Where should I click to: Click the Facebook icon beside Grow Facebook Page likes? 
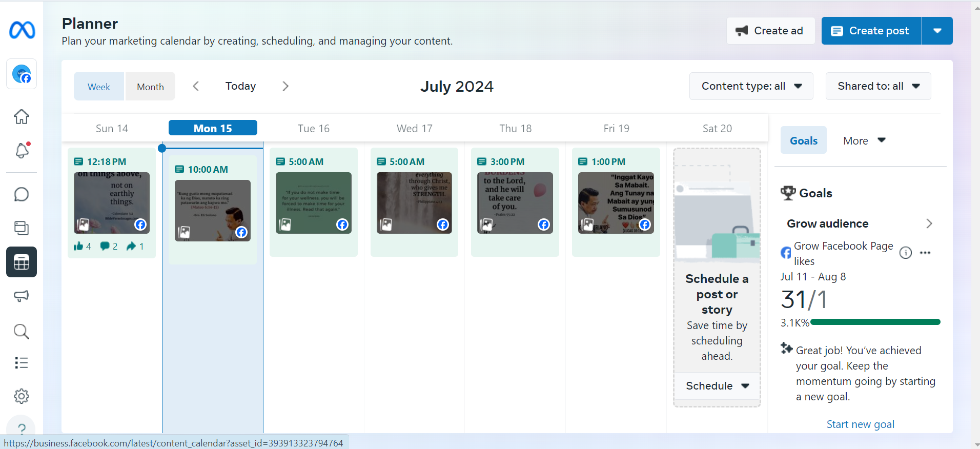coord(786,253)
